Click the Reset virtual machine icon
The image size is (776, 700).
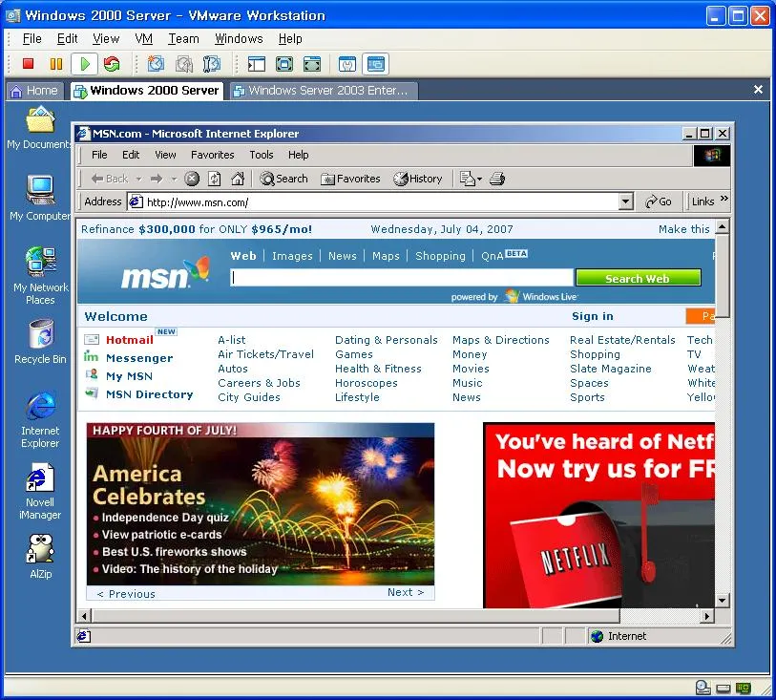[x=112, y=64]
